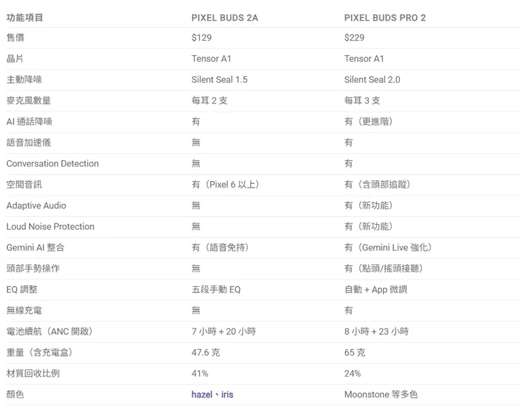Click the 有（Pixel 6 以上）cell
This screenshot has width=532, height=406.
click(225, 185)
